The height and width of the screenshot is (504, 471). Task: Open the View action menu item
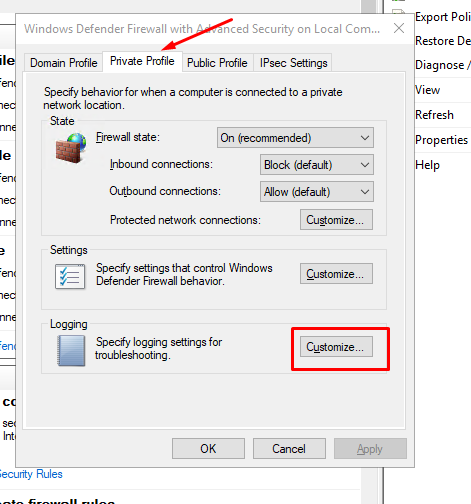click(427, 90)
